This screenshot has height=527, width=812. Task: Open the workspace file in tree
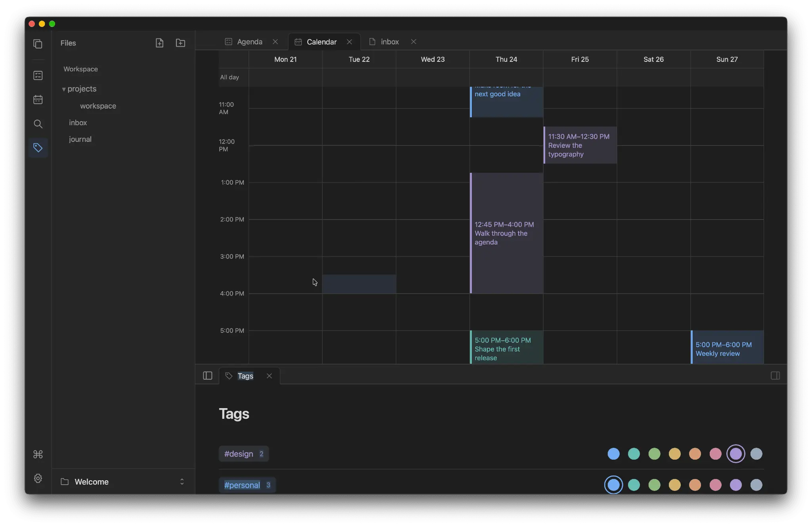pos(98,106)
